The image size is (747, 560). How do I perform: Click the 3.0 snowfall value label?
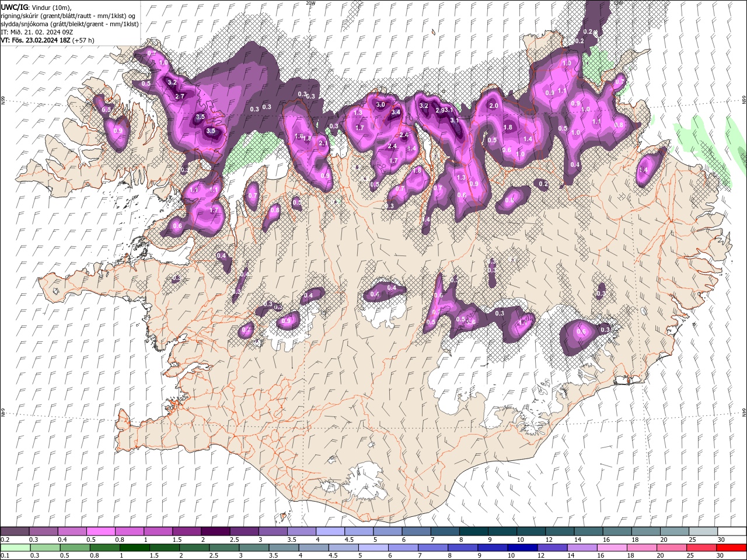pyautogui.click(x=381, y=104)
